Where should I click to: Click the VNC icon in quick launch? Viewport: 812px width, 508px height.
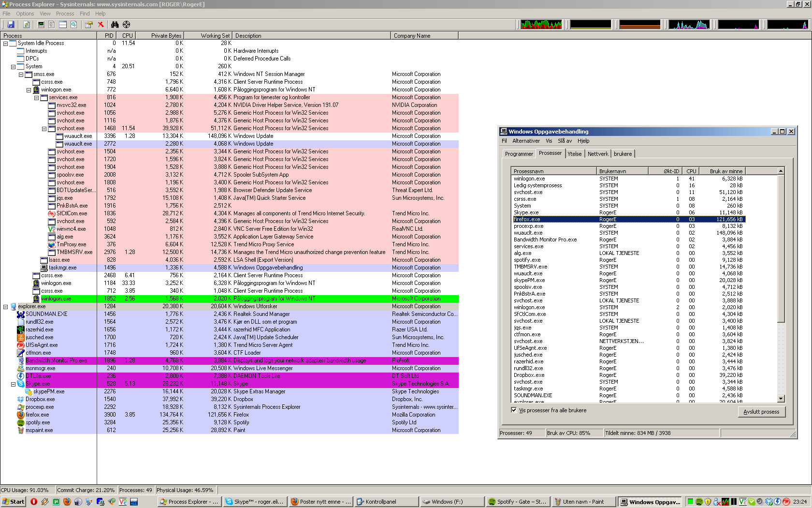pyautogui.click(x=123, y=502)
